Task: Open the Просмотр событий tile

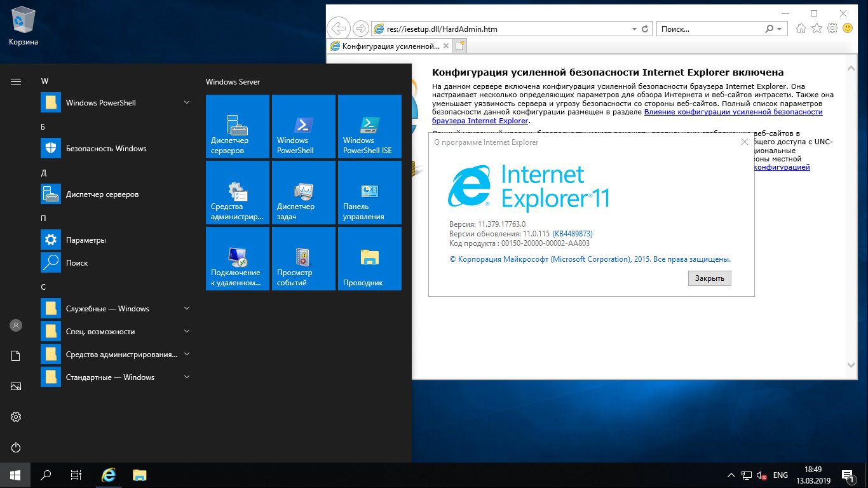Action: pos(304,259)
